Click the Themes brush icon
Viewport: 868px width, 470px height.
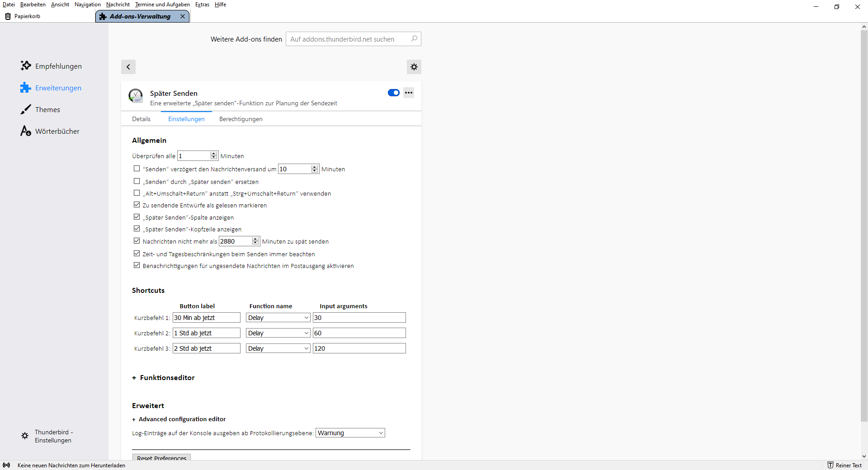(26, 109)
